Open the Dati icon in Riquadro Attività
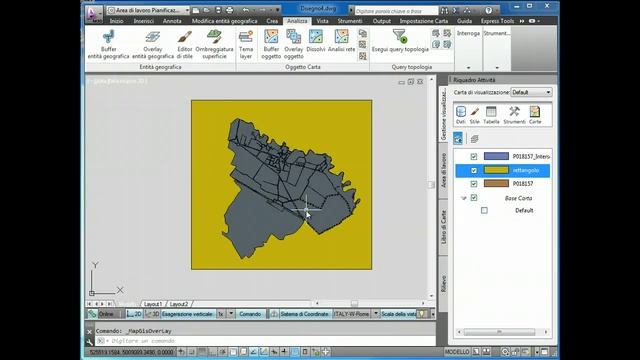This screenshot has height=360, width=640. pyautogui.click(x=460, y=115)
